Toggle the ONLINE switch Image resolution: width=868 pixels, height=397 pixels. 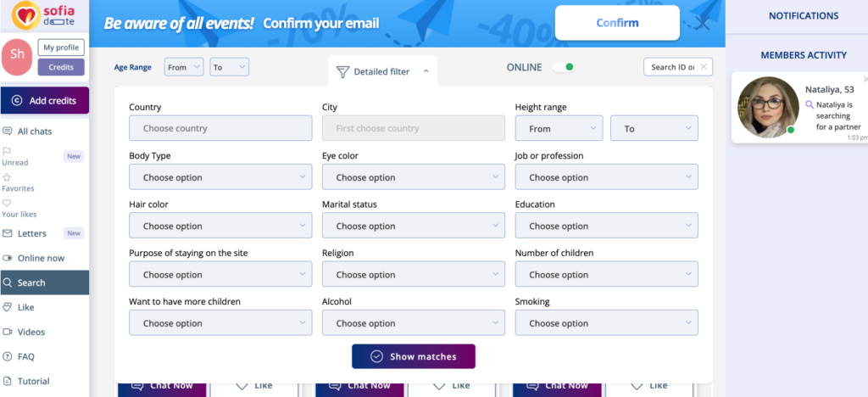tap(563, 67)
